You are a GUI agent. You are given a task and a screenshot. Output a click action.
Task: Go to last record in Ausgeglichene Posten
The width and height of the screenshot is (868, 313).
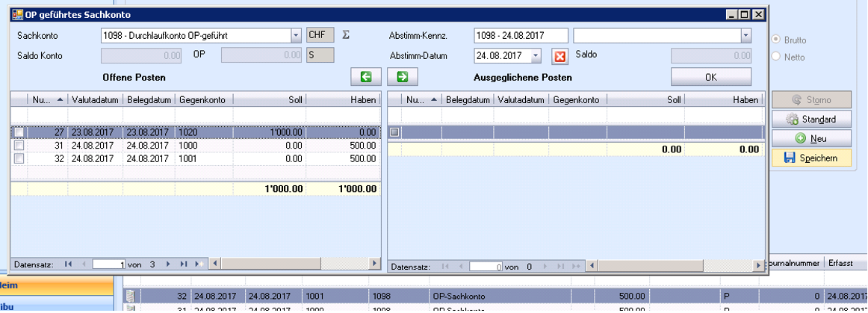560,267
